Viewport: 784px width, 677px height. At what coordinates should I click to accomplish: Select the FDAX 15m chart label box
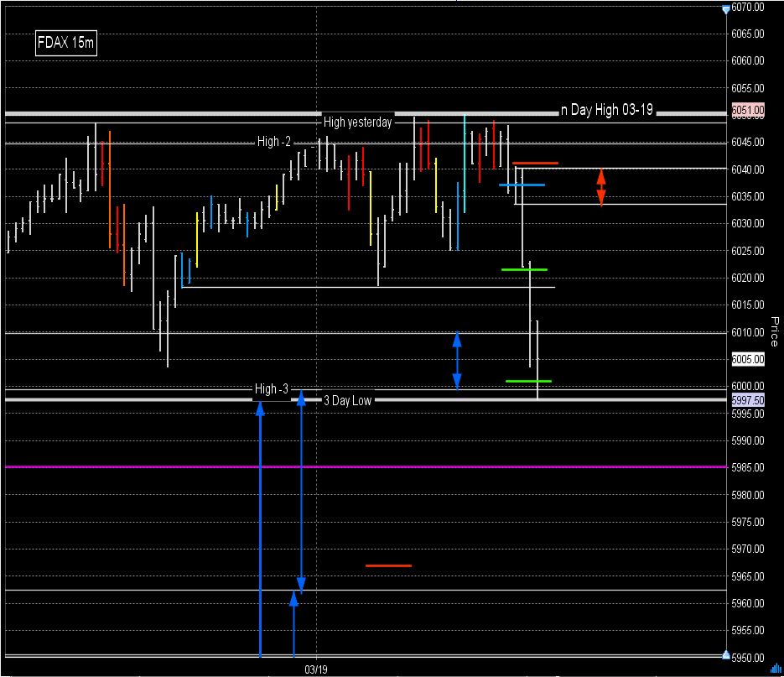point(66,43)
